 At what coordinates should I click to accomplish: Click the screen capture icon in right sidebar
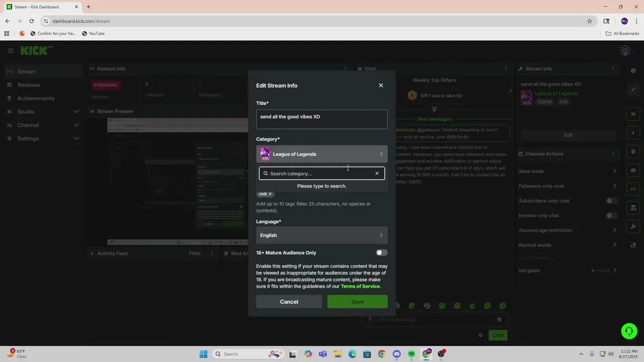(633, 114)
